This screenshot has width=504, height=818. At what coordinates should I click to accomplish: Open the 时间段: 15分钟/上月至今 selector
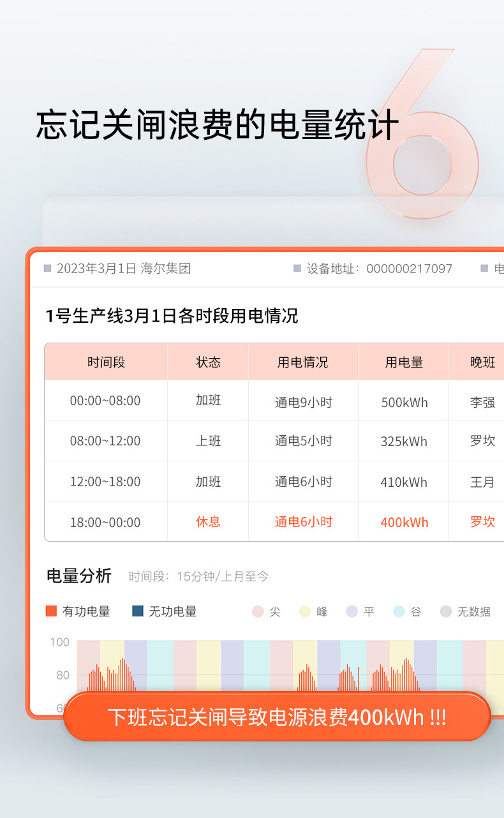(198, 577)
